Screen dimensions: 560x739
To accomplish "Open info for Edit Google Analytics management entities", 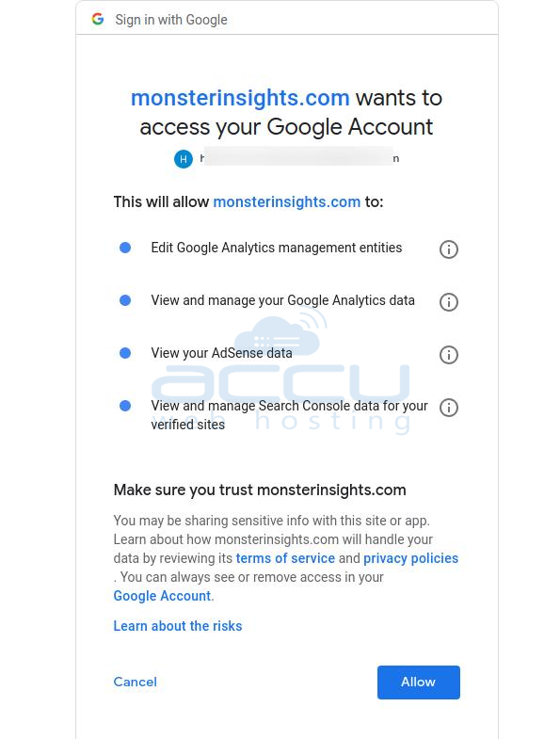I will (x=448, y=249).
